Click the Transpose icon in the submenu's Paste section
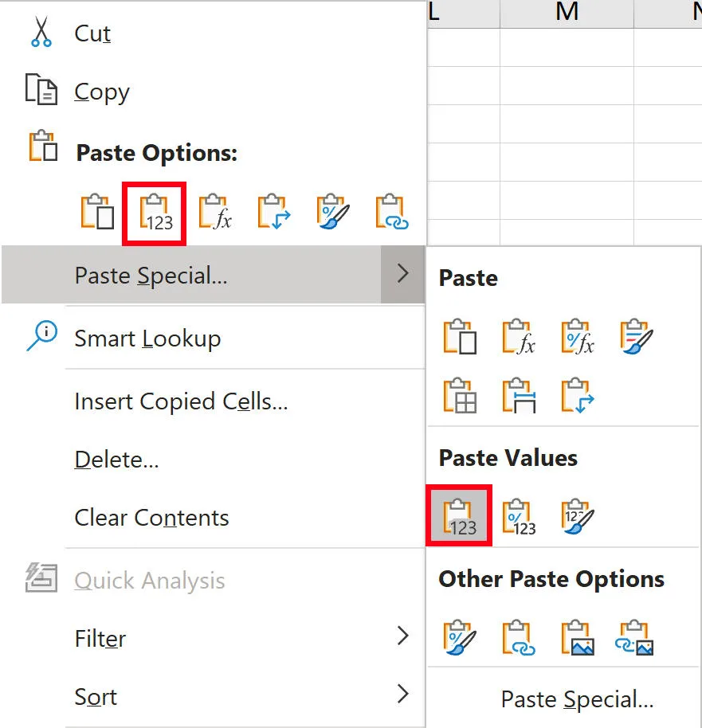Viewport: 702px width, 728px height. pos(578,396)
